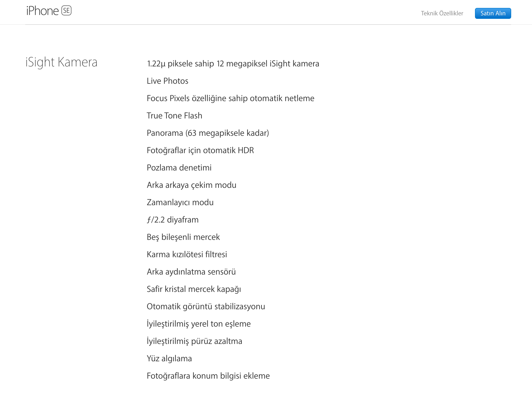Click Safir kristal mercek kapağı text
532x394 pixels.
pyautogui.click(x=194, y=289)
